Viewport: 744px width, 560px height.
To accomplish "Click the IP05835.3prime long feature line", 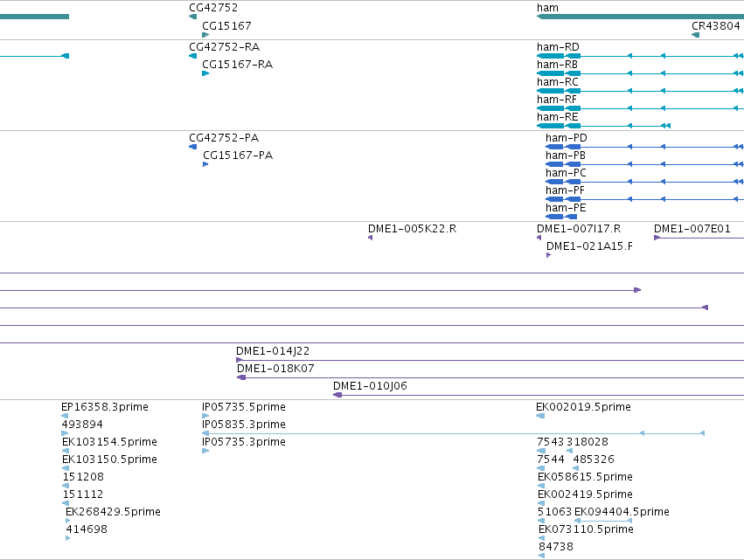I will tap(453, 433).
